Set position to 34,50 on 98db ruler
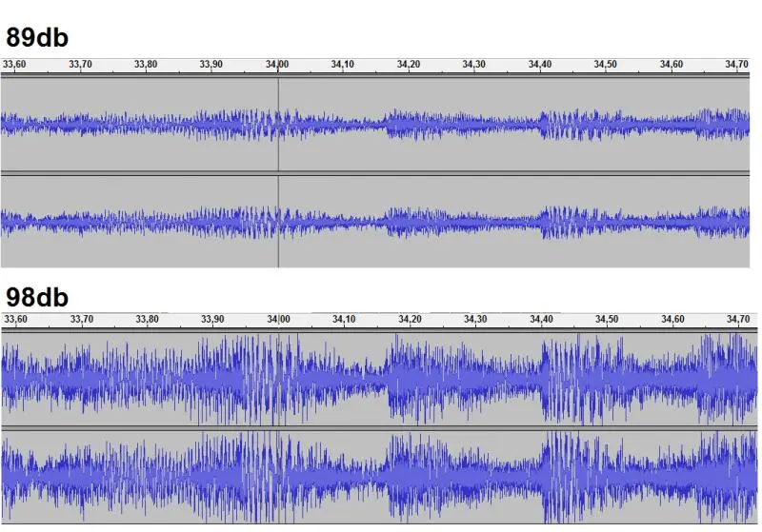The height and width of the screenshot is (532, 762). tap(606, 320)
